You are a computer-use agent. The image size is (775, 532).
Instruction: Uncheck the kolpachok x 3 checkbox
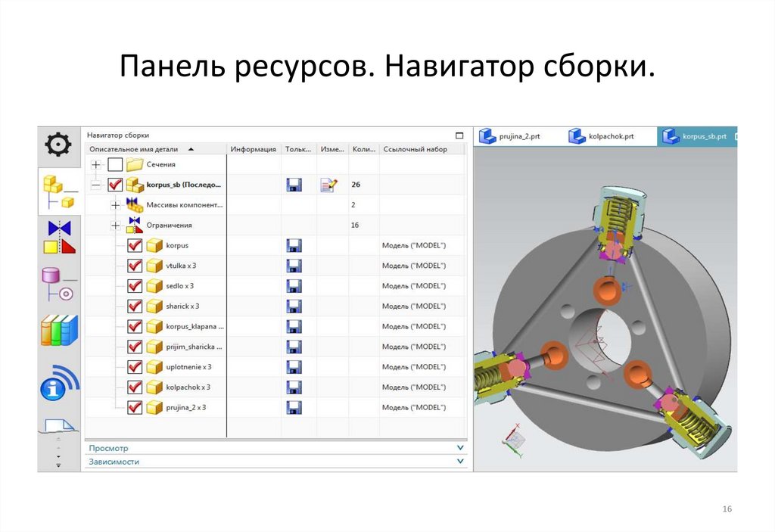[x=135, y=387]
